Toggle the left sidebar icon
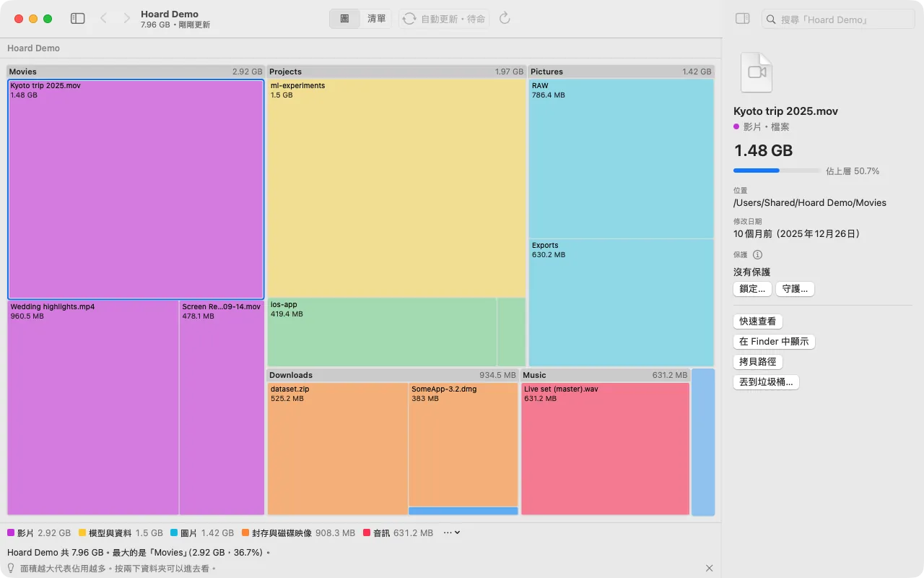Image resolution: width=924 pixels, height=578 pixels. click(x=78, y=19)
